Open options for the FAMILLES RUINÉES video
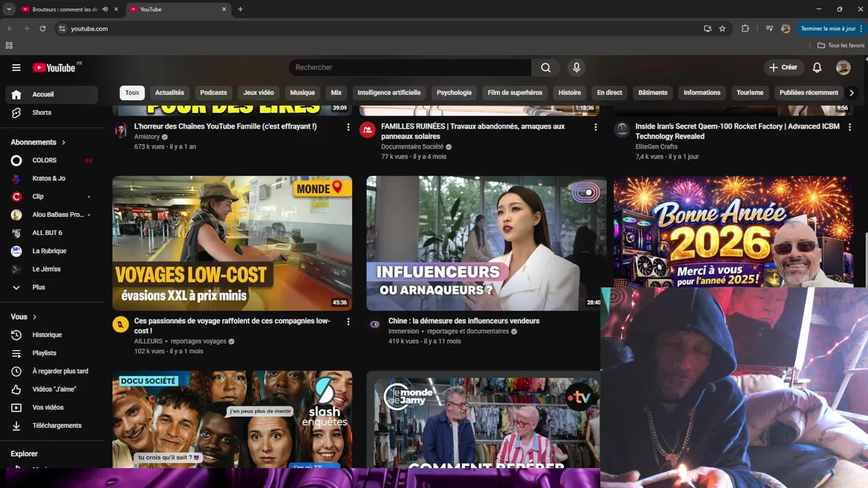 click(x=595, y=127)
